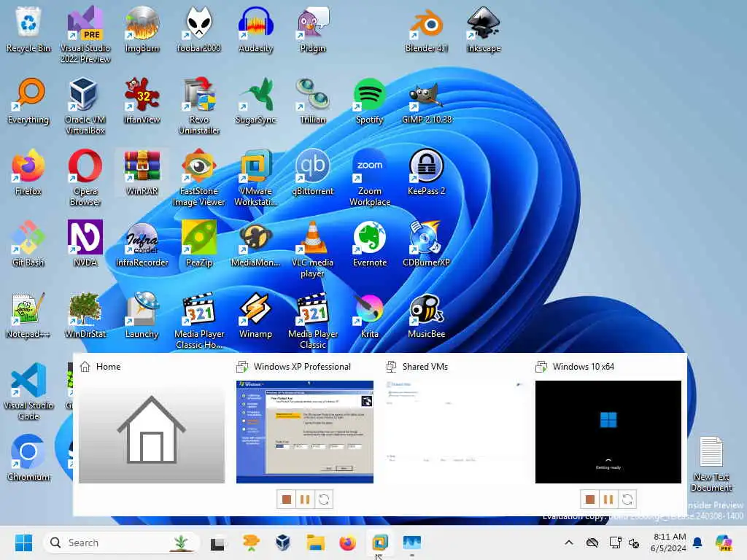
Task: Open the Trillian desktop shortcut
Action: 312,101
